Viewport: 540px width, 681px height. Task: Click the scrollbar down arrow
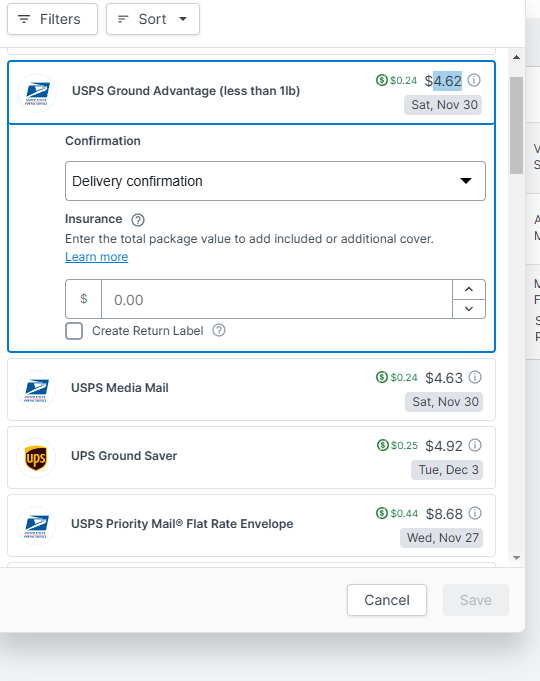point(517,558)
